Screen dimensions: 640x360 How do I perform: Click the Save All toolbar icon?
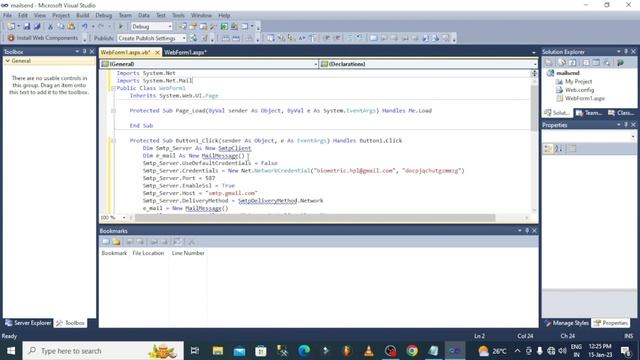pos(37,27)
